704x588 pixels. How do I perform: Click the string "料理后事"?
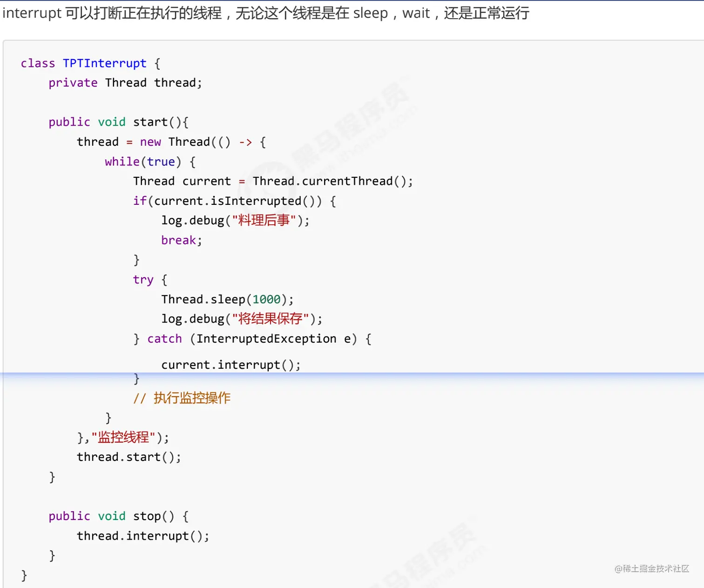(264, 220)
